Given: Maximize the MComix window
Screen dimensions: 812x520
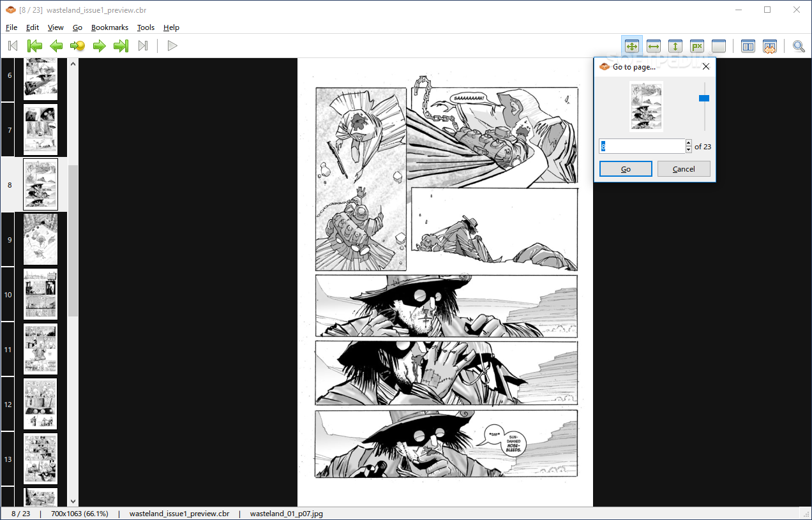Looking at the screenshot, I should 767,10.
